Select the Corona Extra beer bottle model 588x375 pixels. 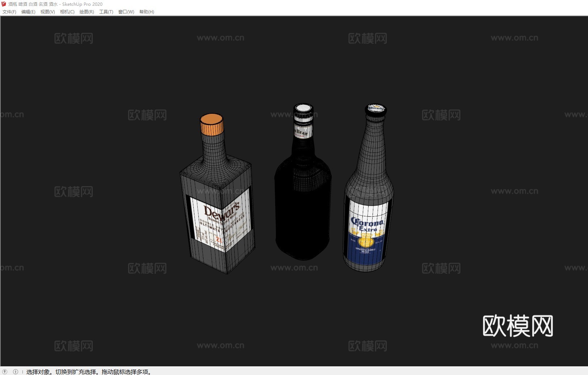pos(369,188)
